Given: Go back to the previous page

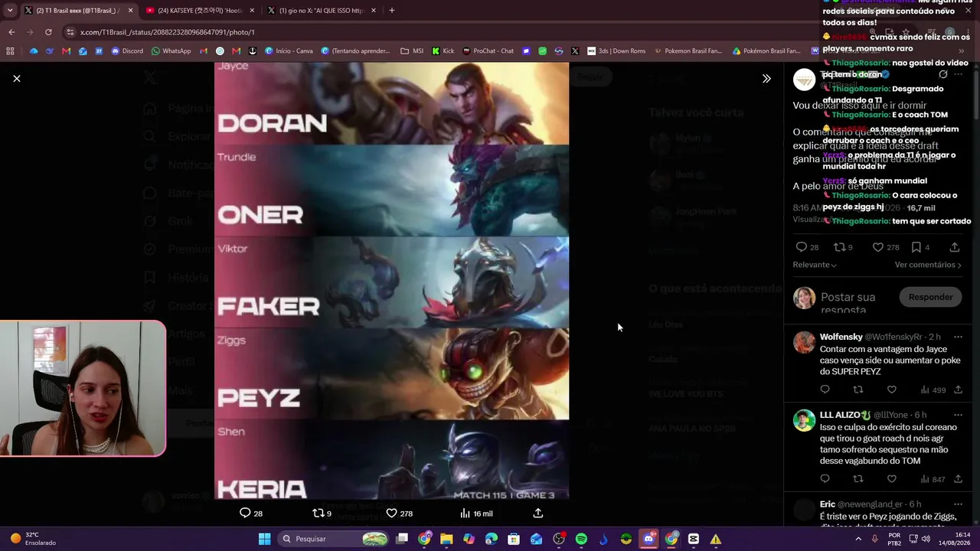Looking at the screenshot, I should (x=11, y=32).
